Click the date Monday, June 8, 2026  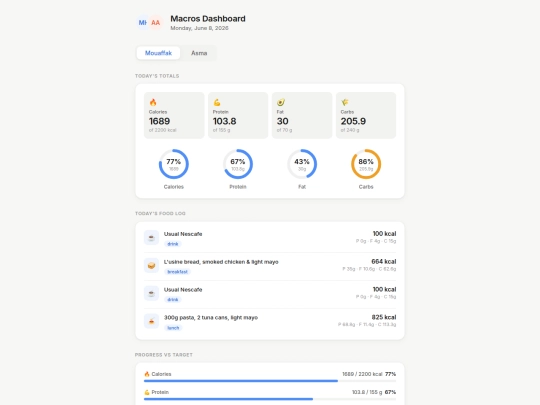(199, 28)
